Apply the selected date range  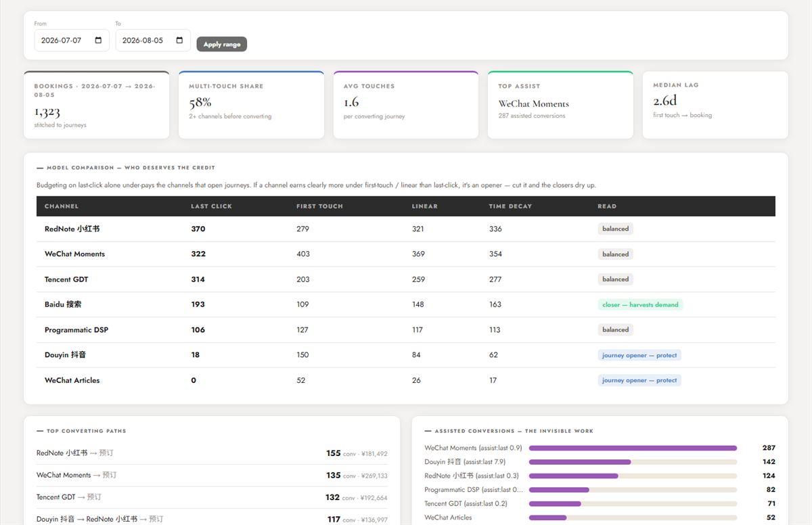coord(222,44)
